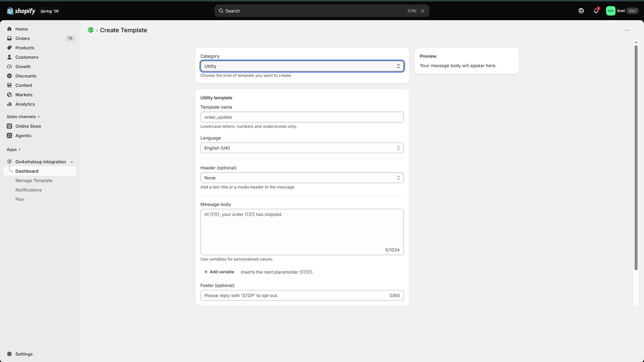Click the 0/60 footer character counter

[x=394, y=295]
